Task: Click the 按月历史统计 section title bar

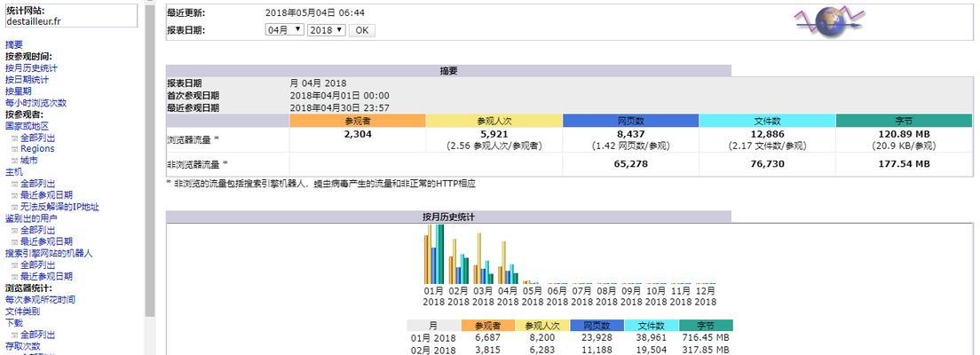Action: pyautogui.click(x=449, y=217)
